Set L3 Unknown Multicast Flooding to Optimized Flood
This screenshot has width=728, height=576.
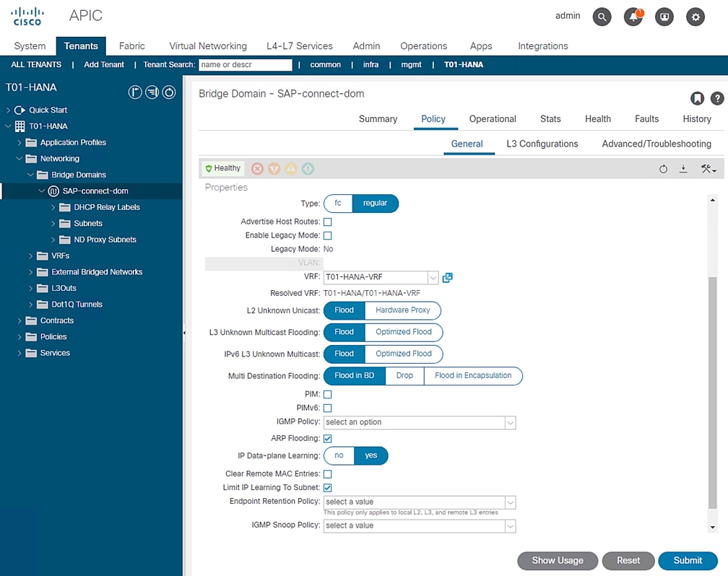(404, 332)
